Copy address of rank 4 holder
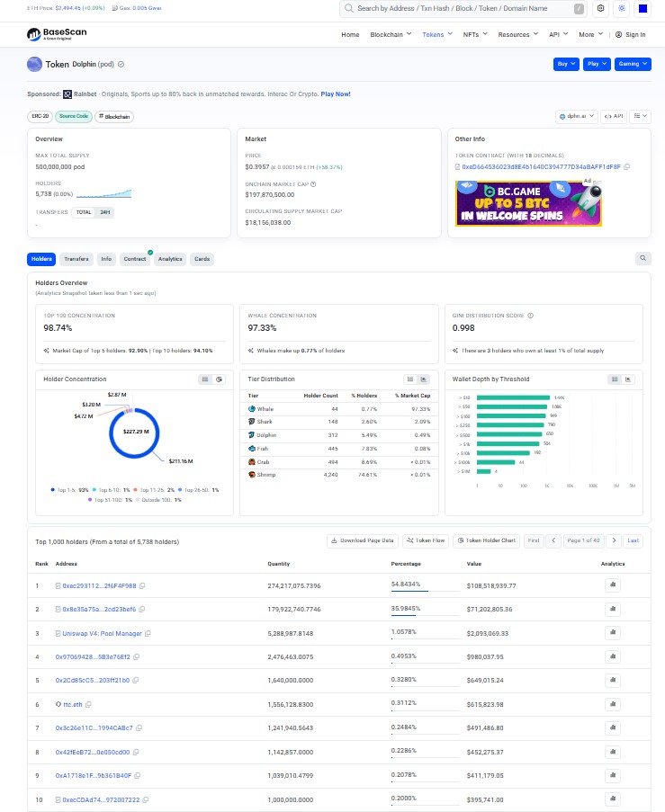665x812 pixels. [x=136, y=656]
